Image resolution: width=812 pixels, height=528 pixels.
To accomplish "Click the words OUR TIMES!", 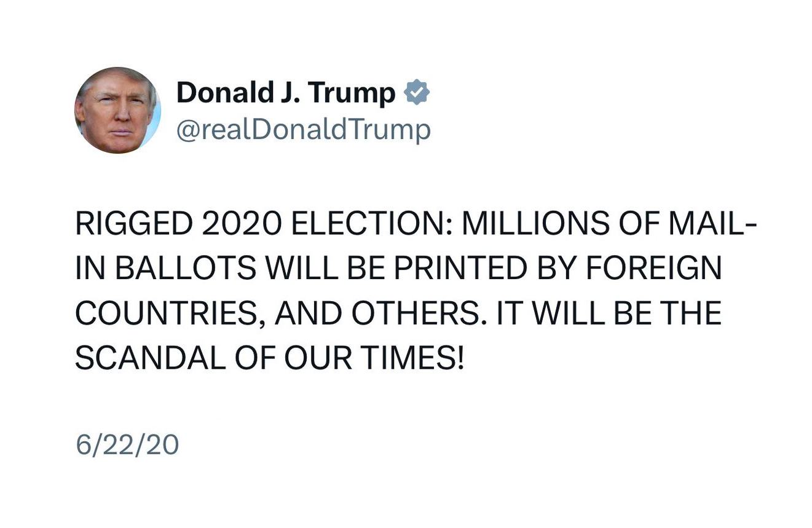I will point(374,359).
